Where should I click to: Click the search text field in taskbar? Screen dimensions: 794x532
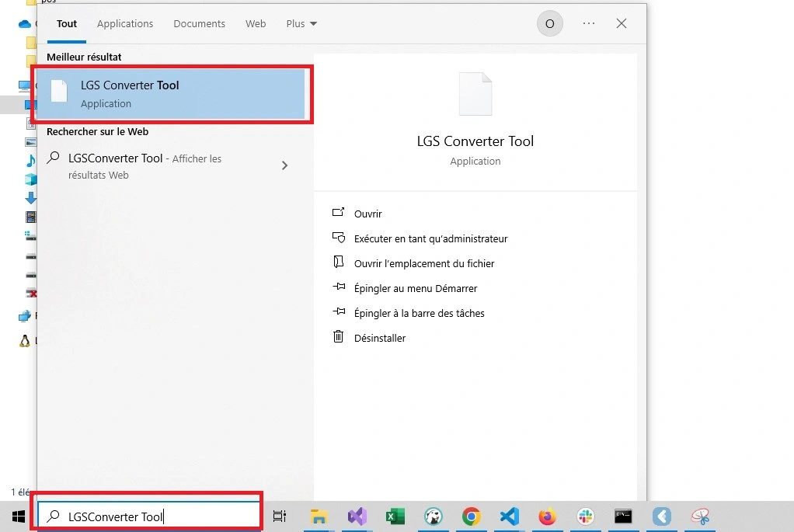[149, 516]
